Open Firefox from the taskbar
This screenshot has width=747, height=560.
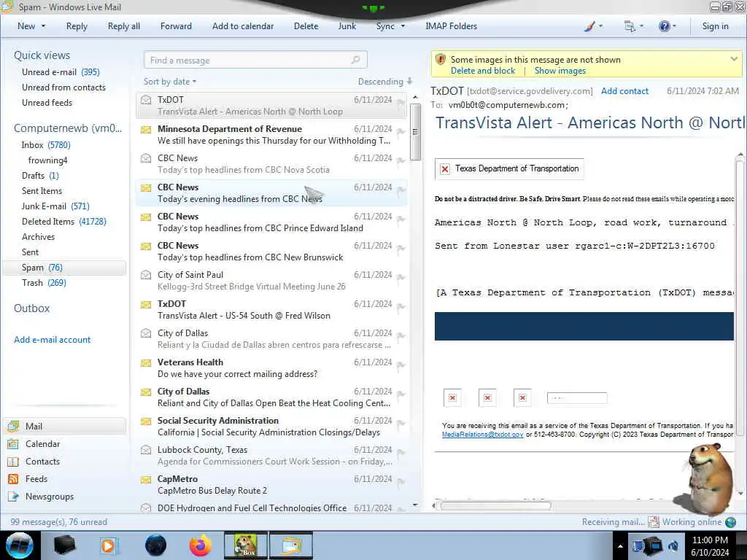pyautogui.click(x=201, y=545)
